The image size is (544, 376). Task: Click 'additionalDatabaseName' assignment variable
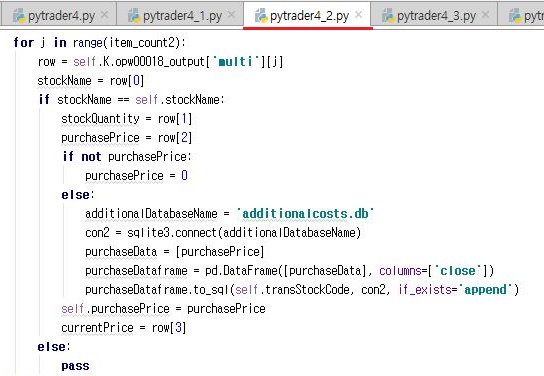coord(151,214)
